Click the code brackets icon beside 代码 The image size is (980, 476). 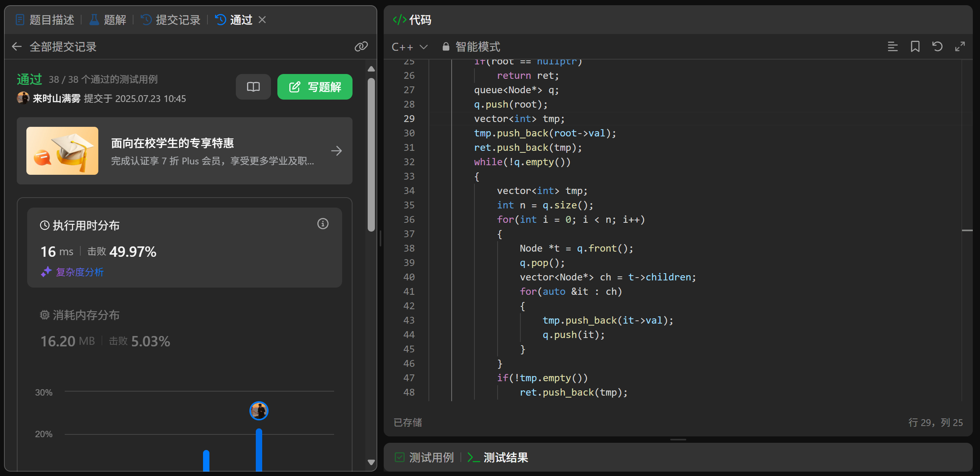click(399, 20)
